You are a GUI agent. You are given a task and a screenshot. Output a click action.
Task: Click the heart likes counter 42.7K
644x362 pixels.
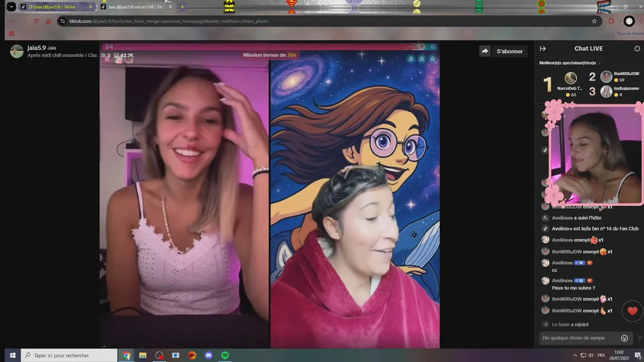point(124,55)
